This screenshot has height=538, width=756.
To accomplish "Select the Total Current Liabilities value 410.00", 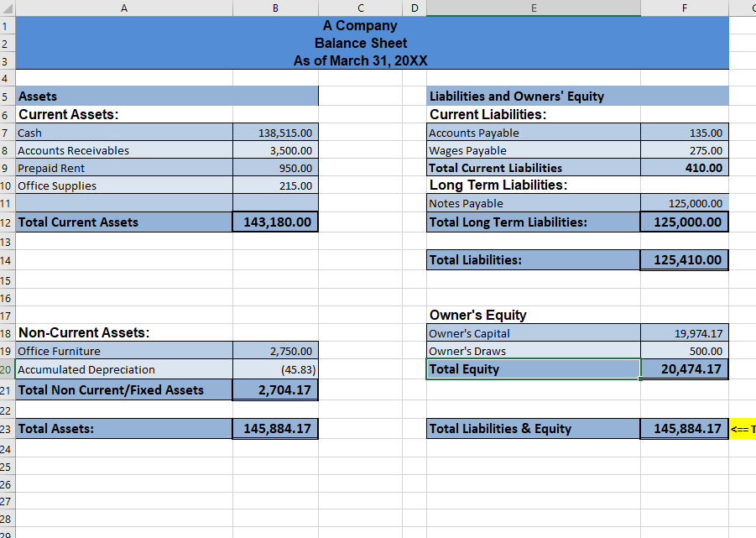I will click(x=684, y=168).
